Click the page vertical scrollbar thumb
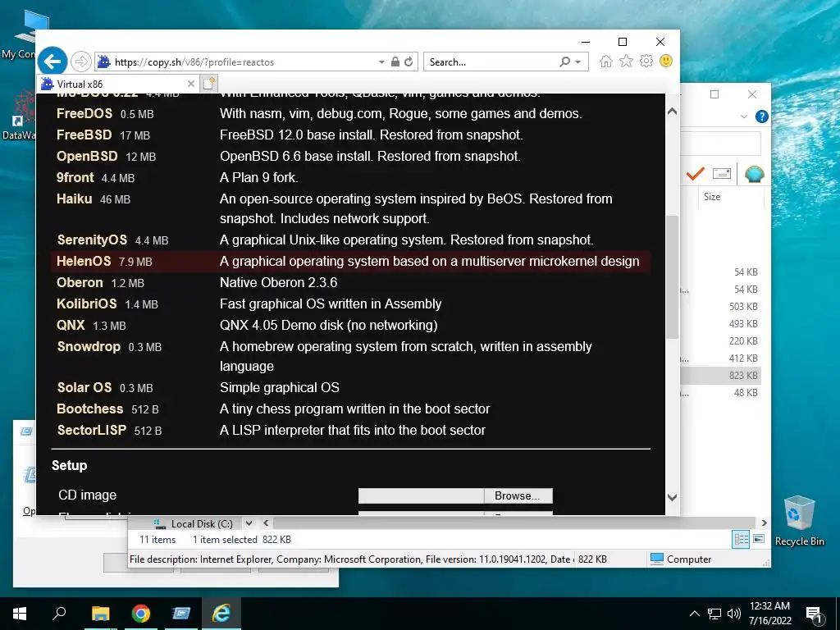This screenshot has width=840, height=630. pyautogui.click(x=673, y=277)
